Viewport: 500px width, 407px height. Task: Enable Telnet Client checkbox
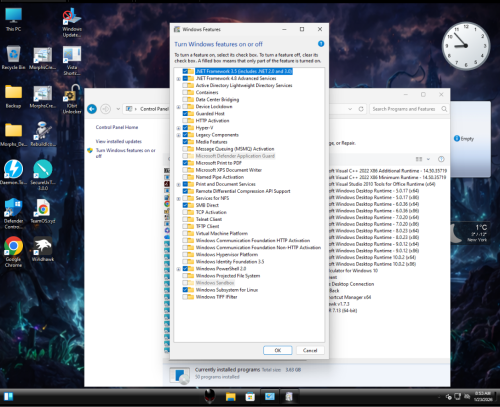click(185, 219)
